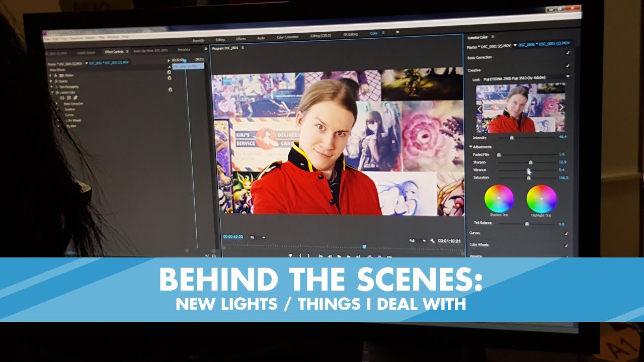
Task: Reset the Lumetri Color effect
Action: point(170,89)
